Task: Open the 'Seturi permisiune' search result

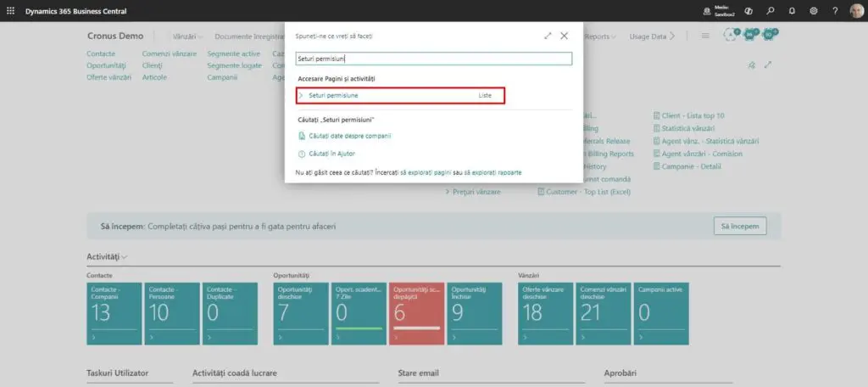Action: [x=400, y=95]
